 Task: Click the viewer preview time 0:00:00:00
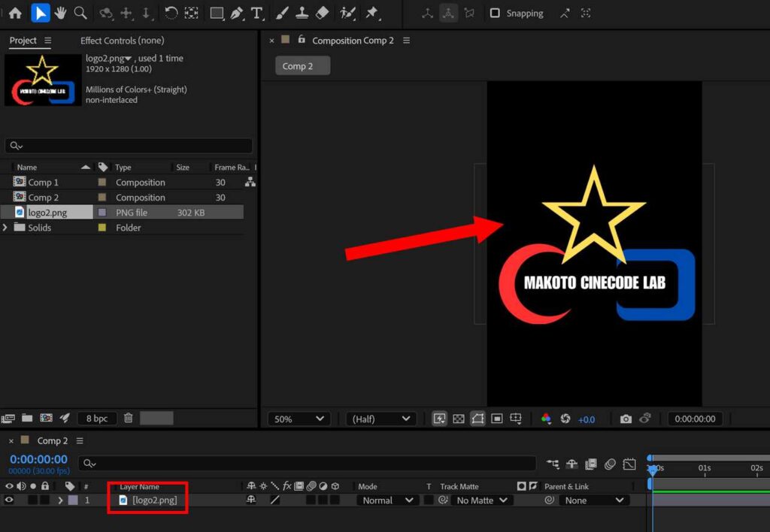695,419
